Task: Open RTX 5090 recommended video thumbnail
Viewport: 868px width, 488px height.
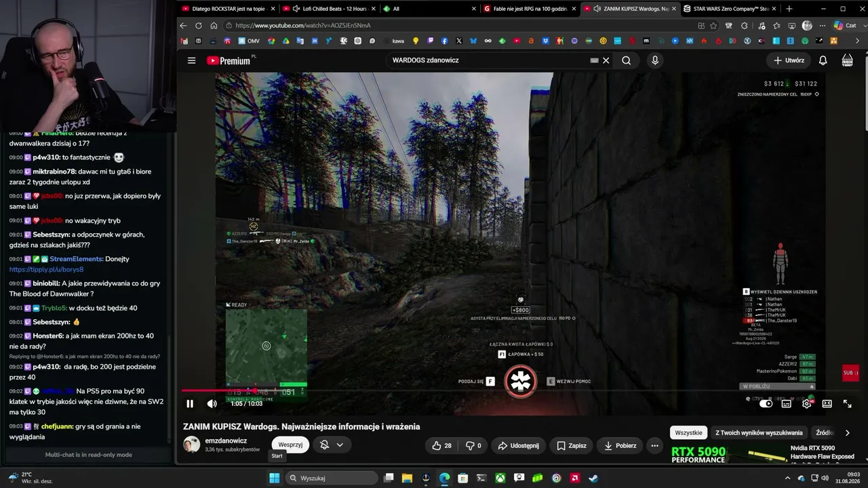Action: point(728,454)
